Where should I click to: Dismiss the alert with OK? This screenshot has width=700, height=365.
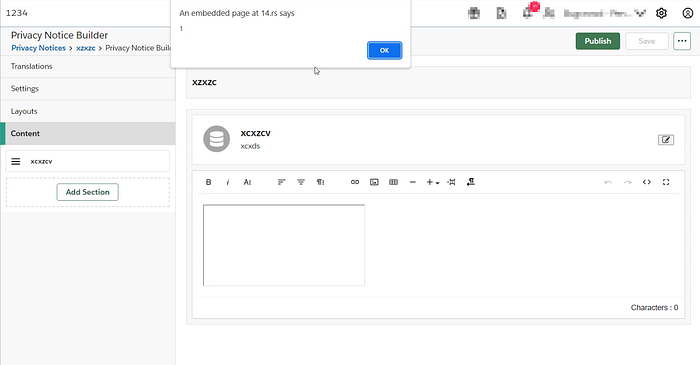pyautogui.click(x=384, y=50)
